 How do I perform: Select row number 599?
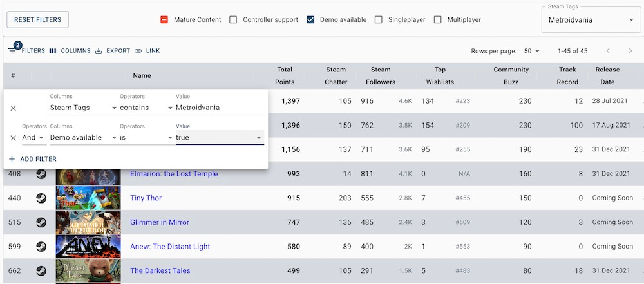pos(14,247)
